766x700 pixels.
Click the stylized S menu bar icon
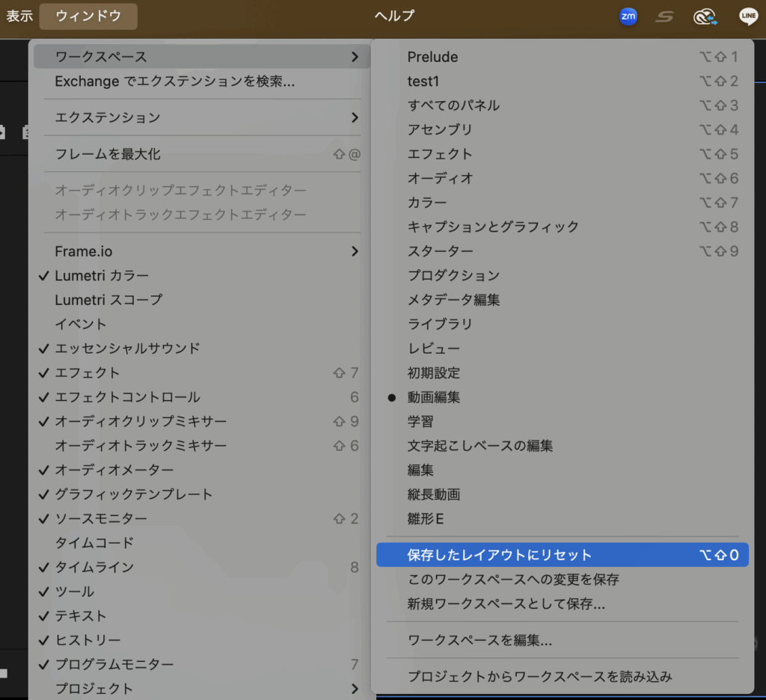664,16
